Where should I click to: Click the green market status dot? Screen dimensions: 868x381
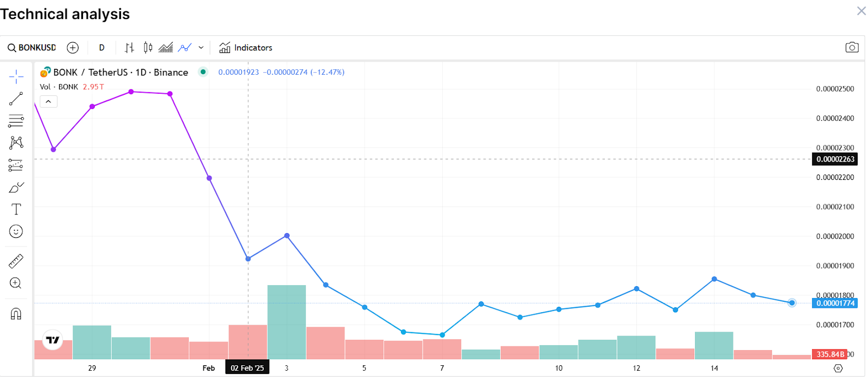[x=203, y=72]
